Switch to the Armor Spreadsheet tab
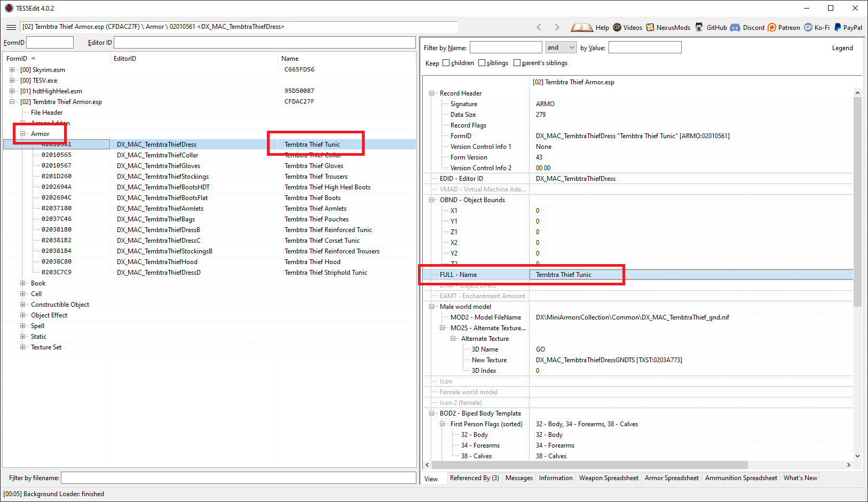 (672, 478)
